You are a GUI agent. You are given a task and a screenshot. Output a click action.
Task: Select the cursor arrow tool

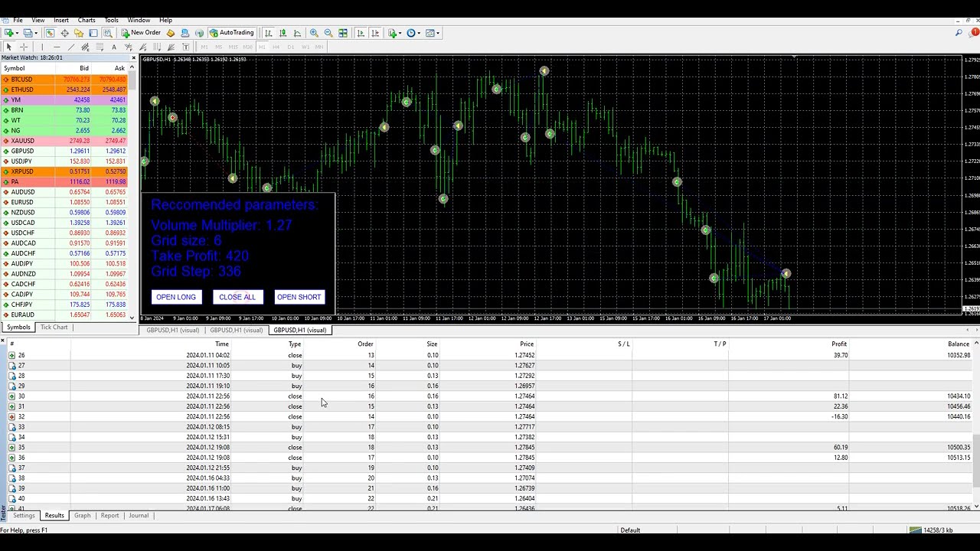[x=9, y=47]
